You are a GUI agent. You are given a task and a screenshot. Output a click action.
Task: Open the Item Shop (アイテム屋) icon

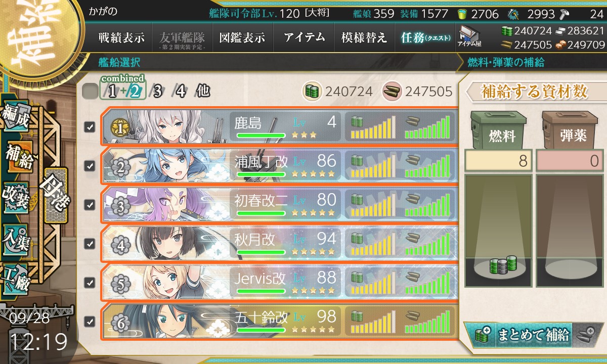469,37
